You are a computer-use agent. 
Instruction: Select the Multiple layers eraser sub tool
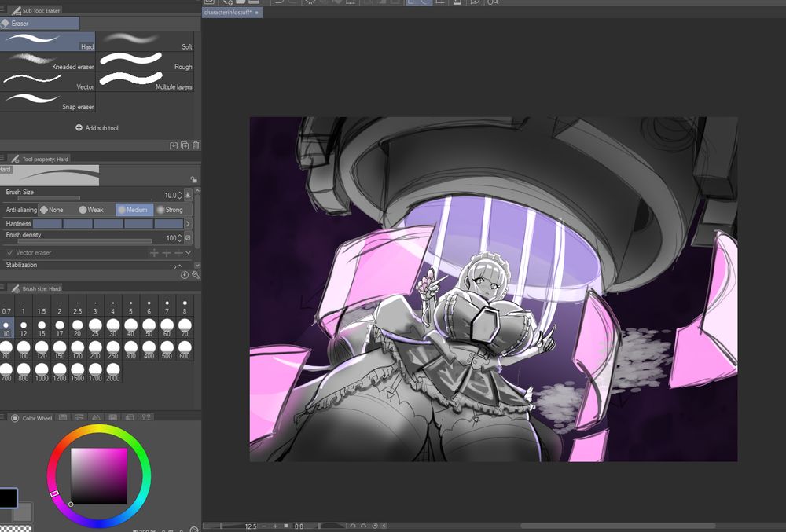pyautogui.click(x=145, y=81)
